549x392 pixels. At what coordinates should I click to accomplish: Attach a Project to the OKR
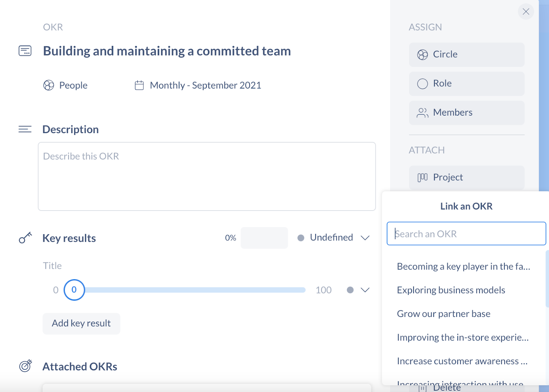pos(467,178)
